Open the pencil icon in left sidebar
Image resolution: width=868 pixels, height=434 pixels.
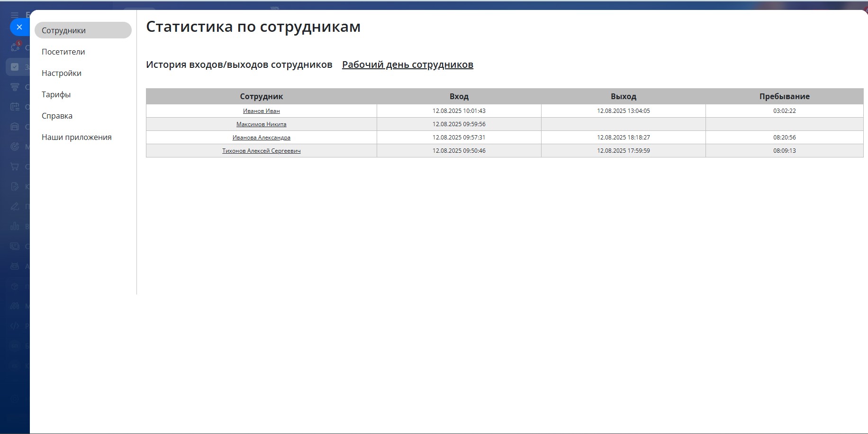[15, 206]
